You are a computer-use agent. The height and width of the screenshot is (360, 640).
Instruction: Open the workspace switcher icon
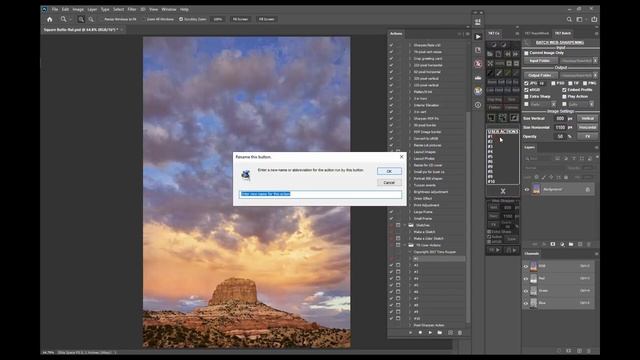[580, 19]
